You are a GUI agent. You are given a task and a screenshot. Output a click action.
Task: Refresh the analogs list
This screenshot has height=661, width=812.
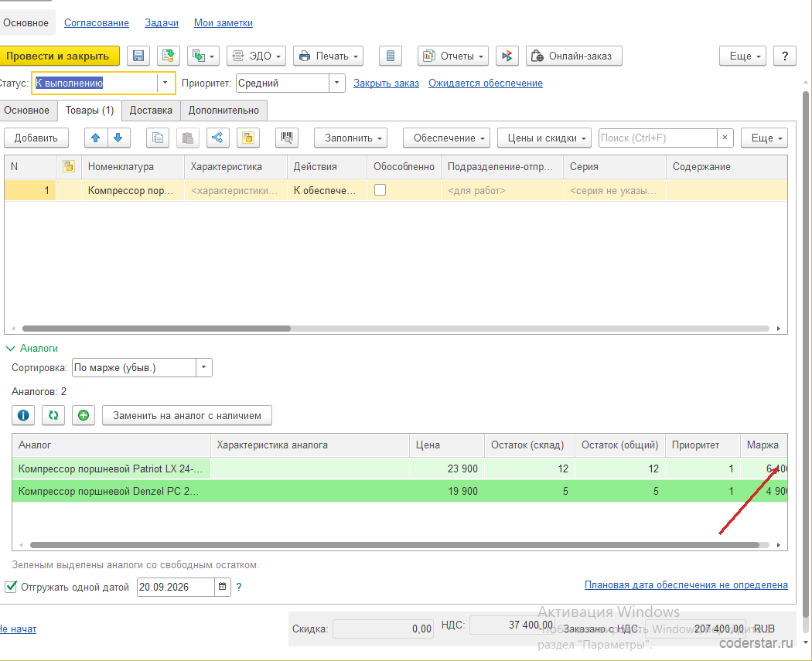pyautogui.click(x=53, y=415)
